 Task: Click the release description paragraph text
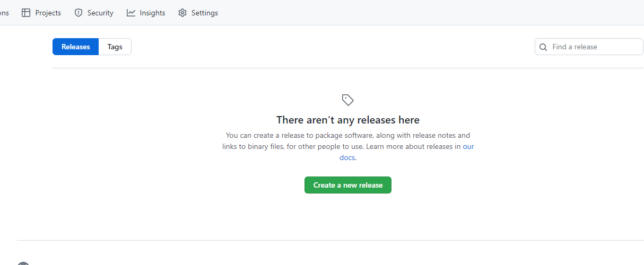(x=340, y=141)
